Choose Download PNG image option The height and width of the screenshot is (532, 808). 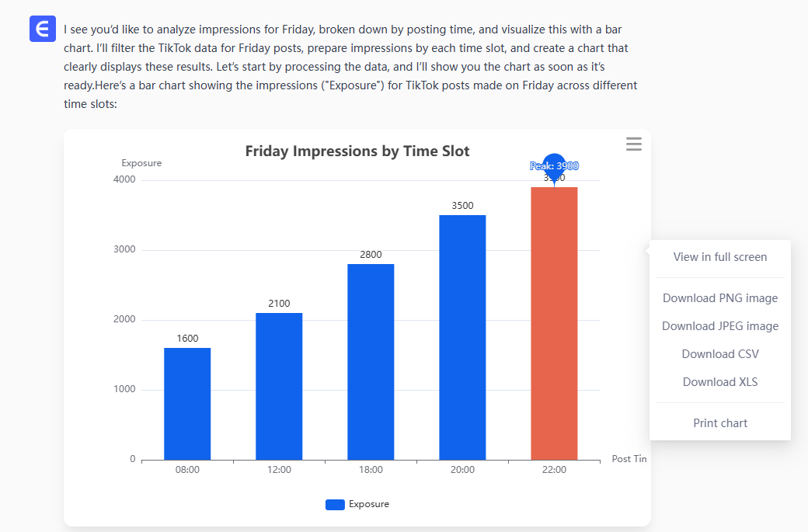pyautogui.click(x=720, y=298)
